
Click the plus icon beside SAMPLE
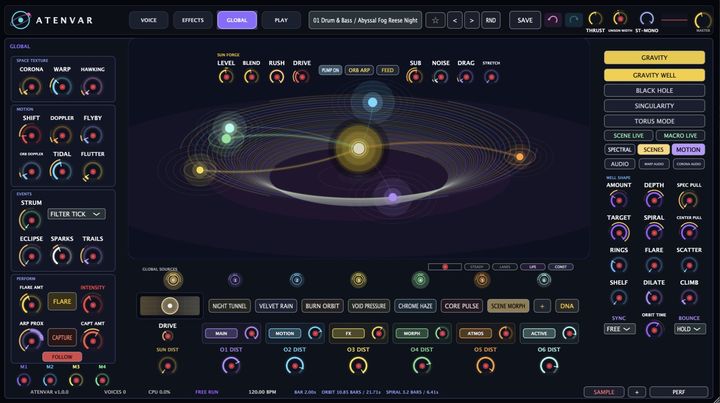636,392
